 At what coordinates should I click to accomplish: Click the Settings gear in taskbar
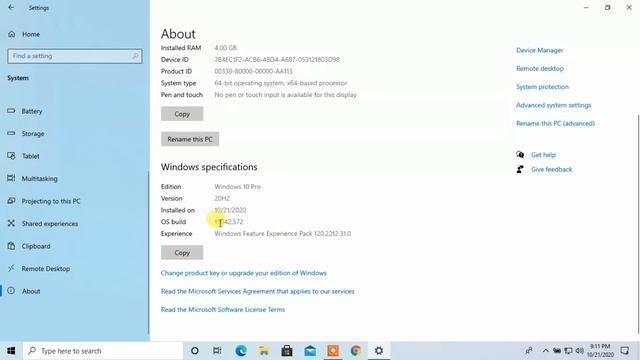click(x=379, y=351)
